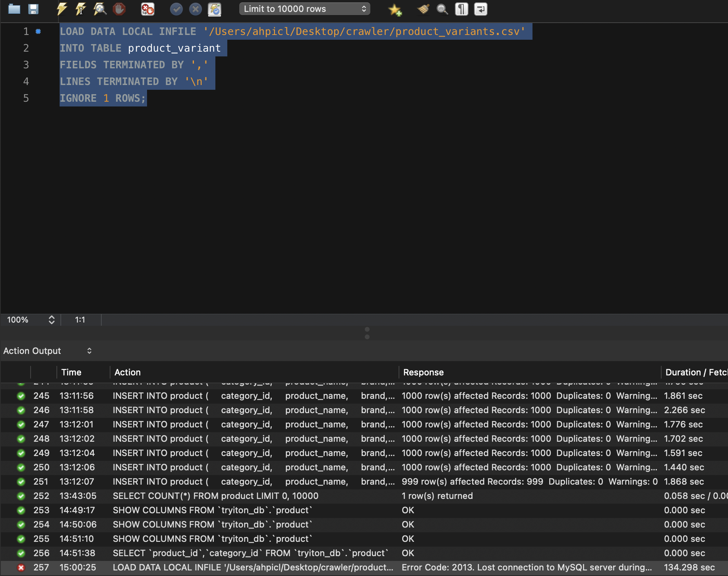Click the 1.591 sec duration in row 249
728x576 pixels.
[683, 453]
